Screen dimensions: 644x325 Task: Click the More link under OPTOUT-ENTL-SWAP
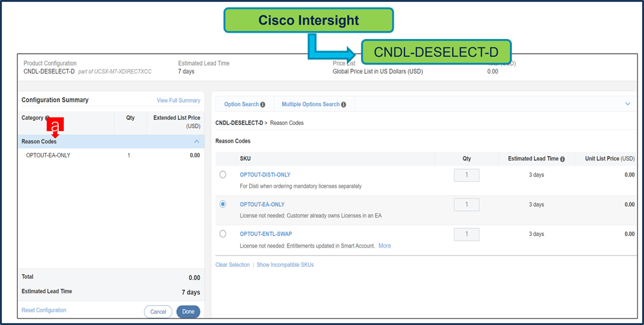coord(385,246)
